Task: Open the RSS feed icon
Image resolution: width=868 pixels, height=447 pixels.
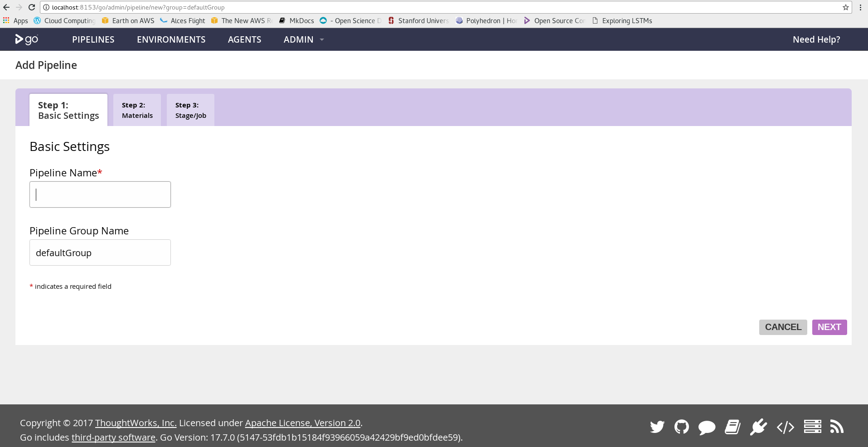Action: pyautogui.click(x=837, y=427)
